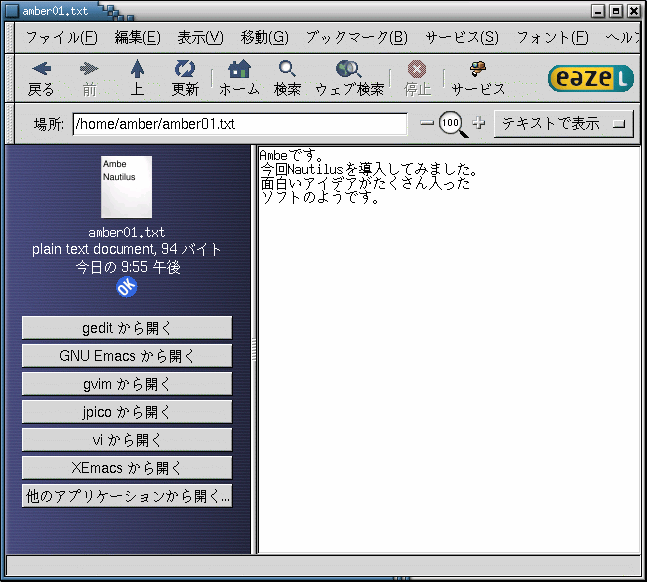Click the 場所 location path field

point(240,124)
